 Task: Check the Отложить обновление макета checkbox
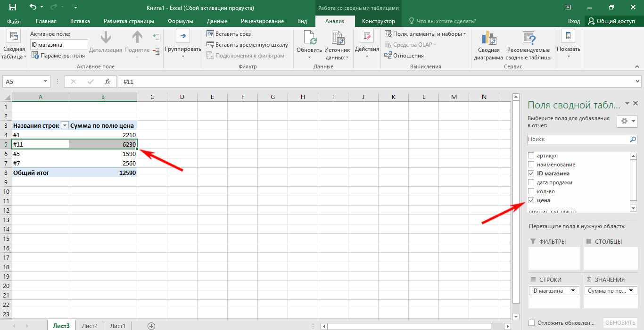pos(532,323)
